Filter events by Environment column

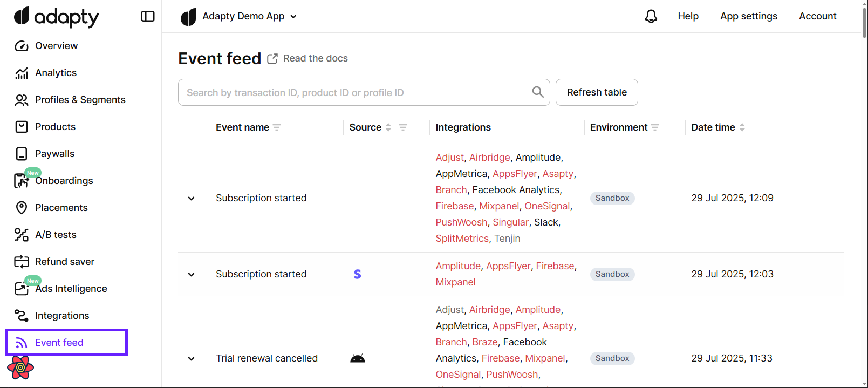pyautogui.click(x=655, y=127)
